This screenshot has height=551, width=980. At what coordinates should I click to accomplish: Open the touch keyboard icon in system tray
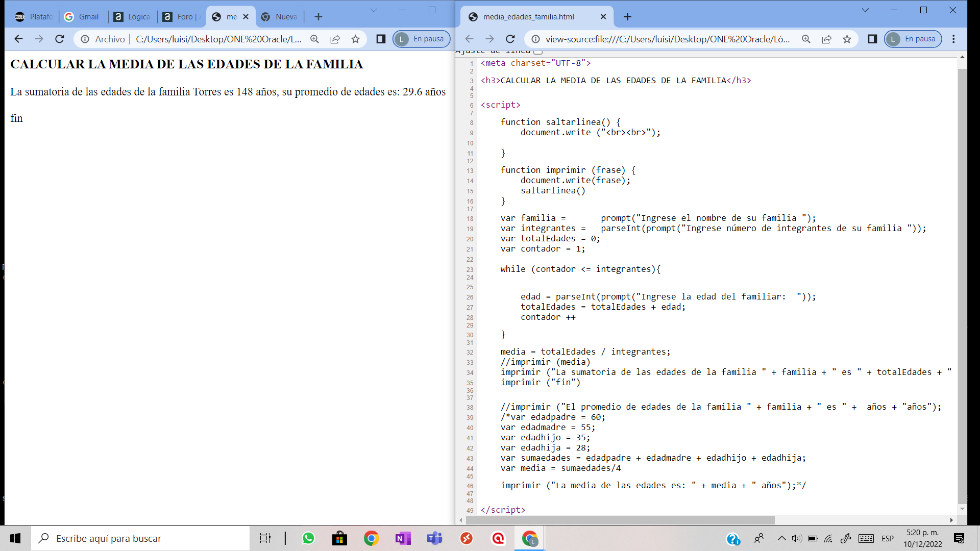866,538
